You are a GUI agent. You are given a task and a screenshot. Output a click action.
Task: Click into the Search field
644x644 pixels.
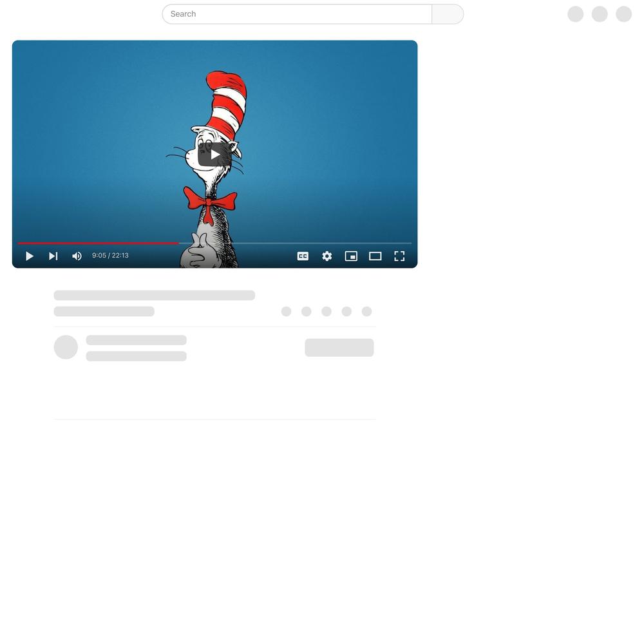pos(297,14)
